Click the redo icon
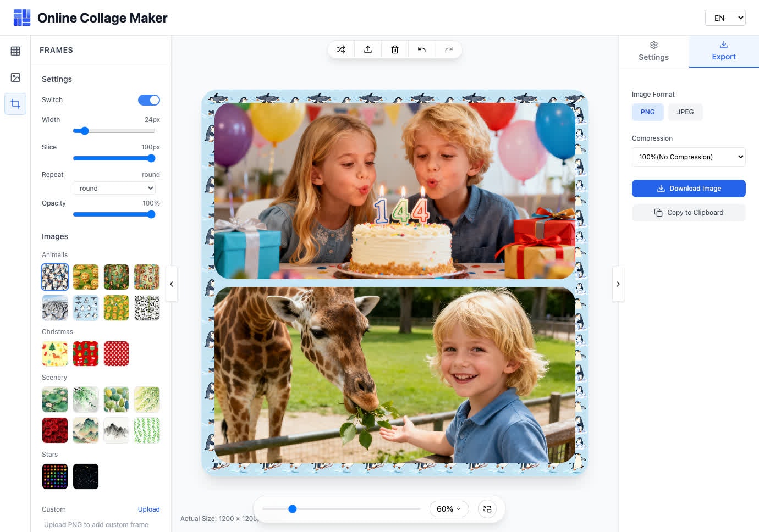Viewport: 759px width, 532px height. tap(448, 49)
